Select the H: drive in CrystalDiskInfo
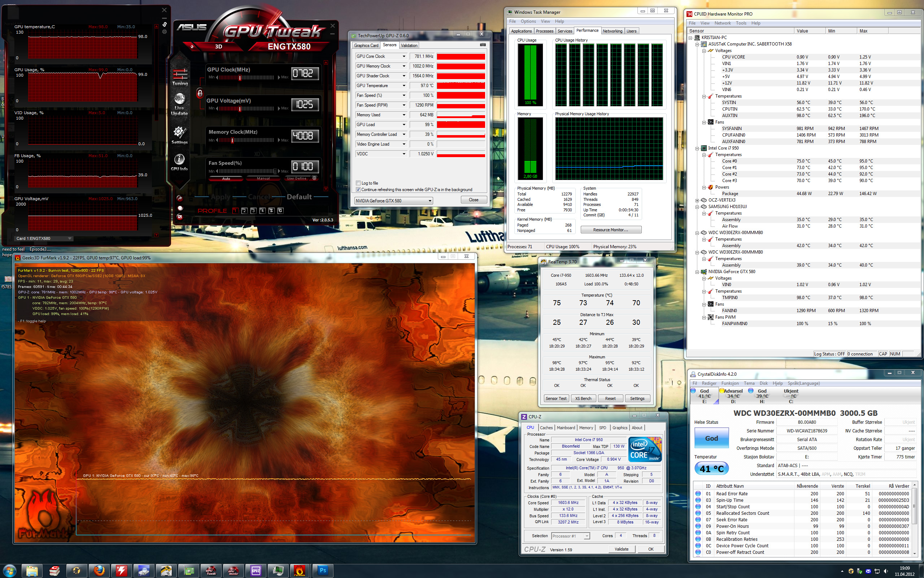The height and width of the screenshot is (578, 924). click(x=762, y=396)
